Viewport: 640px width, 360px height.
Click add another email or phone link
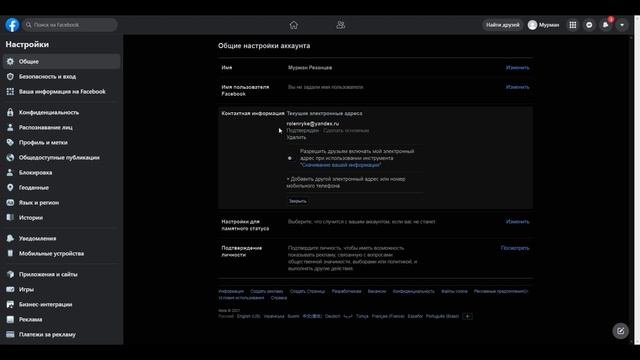[346, 182]
